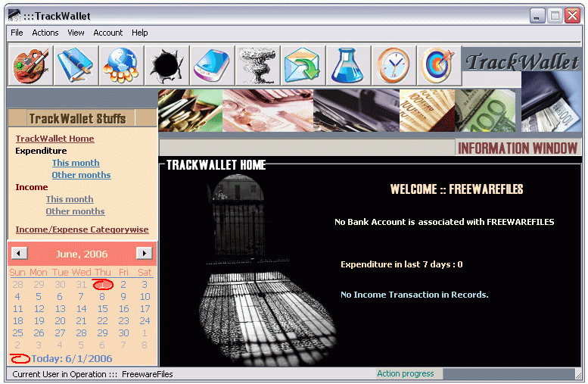Select June 19 in the calendar

tap(39, 321)
